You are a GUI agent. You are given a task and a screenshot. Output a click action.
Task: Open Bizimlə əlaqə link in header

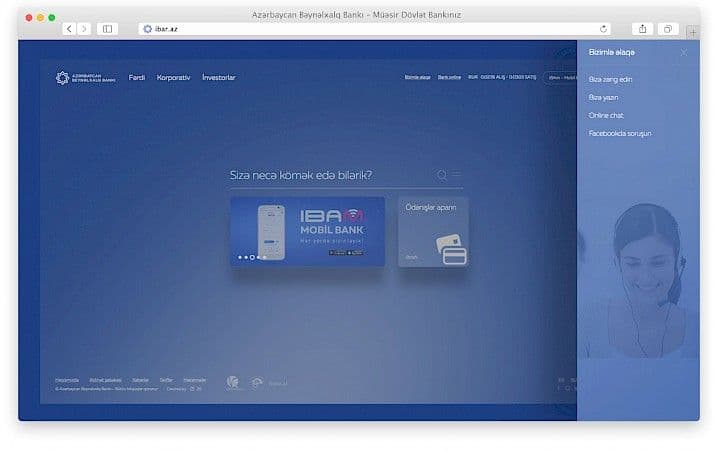pos(417,77)
